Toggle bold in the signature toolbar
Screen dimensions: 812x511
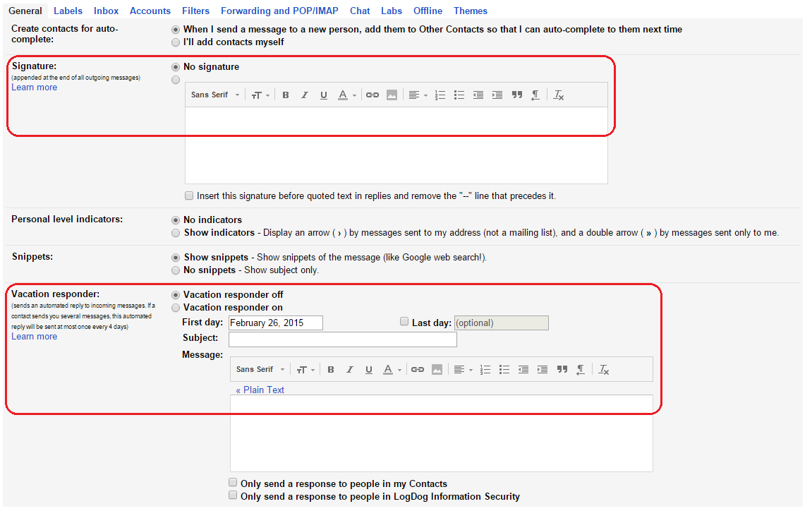[x=285, y=95]
